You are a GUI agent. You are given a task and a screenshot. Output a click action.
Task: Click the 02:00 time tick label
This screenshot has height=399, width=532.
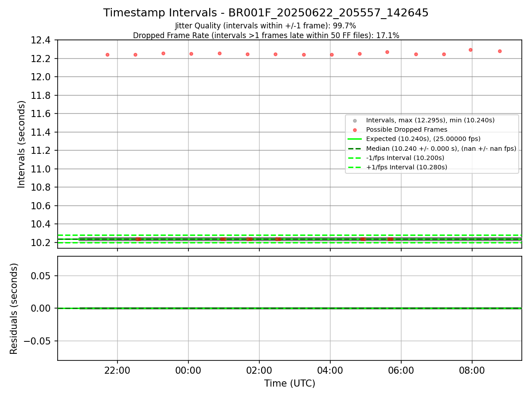[259, 370]
